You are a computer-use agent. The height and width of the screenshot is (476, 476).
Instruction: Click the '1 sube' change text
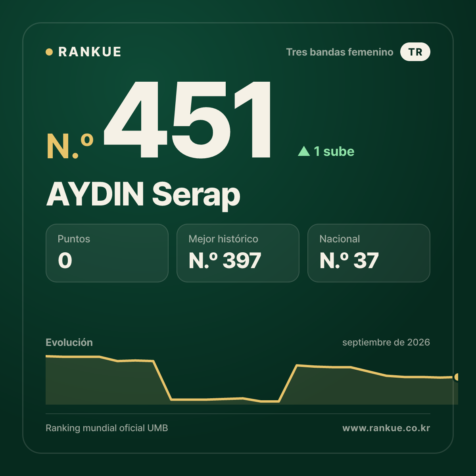(334, 151)
